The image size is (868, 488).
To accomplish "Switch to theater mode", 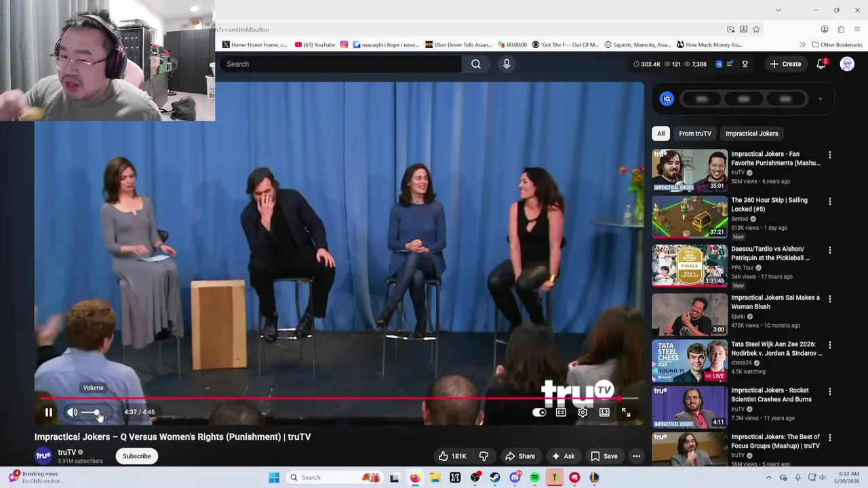I will click(x=604, y=412).
